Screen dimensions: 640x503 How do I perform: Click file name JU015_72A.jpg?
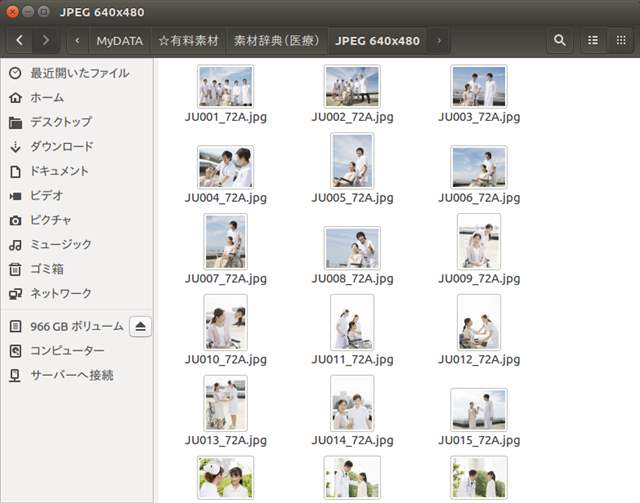point(479,441)
